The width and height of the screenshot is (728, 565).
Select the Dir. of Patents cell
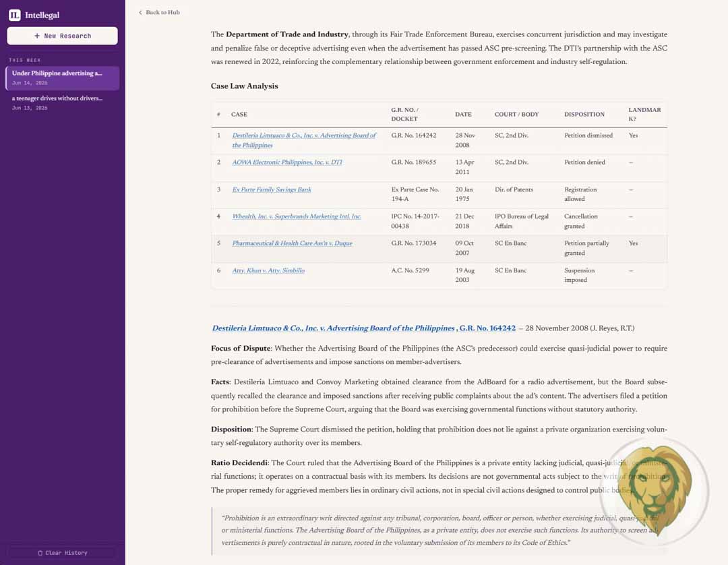514,189
